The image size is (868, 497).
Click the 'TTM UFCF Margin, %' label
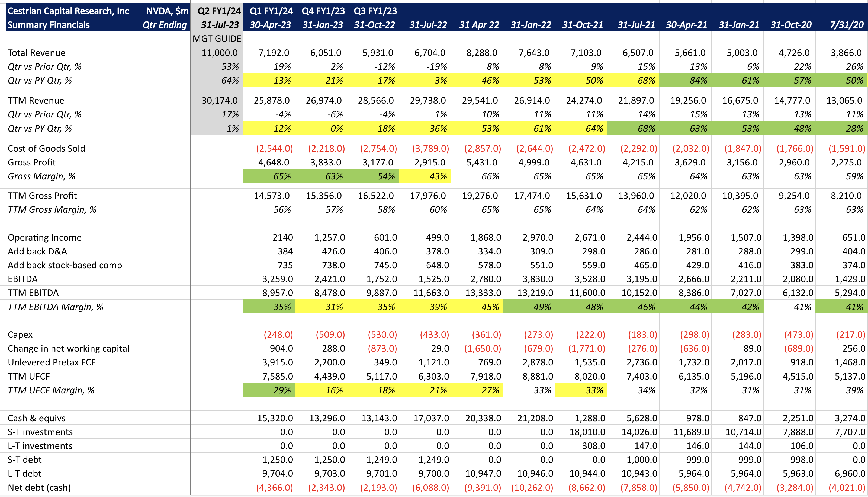click(51, 390)
